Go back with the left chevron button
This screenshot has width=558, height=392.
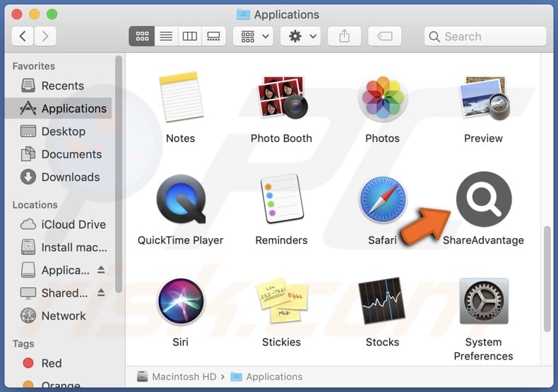tap(23, 36)
